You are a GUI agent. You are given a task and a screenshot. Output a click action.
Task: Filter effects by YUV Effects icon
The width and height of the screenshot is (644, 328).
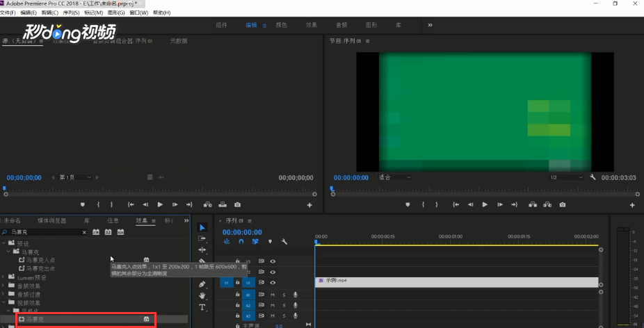120,232
